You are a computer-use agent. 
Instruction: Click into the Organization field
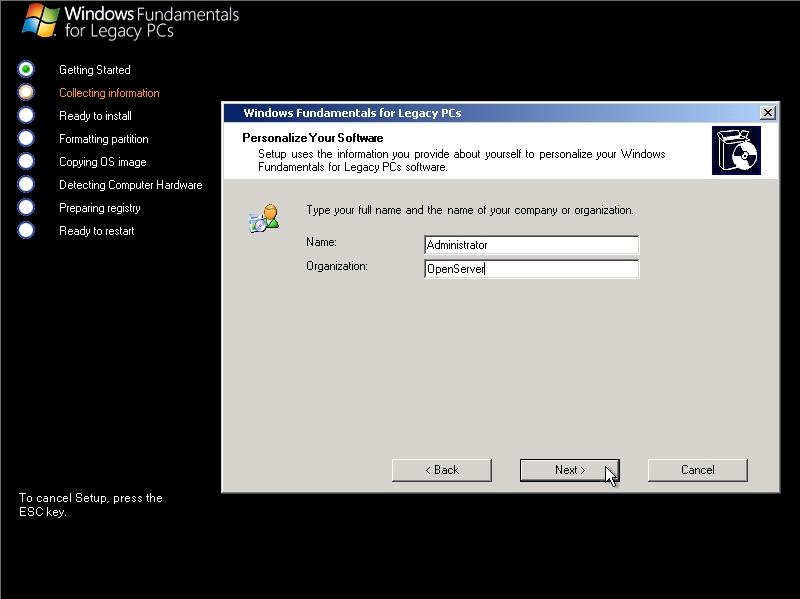tap(531, 269)
